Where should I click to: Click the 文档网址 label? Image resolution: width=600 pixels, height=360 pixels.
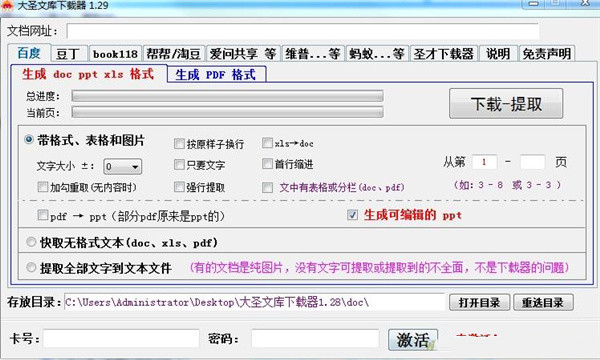tap(32, 31)
